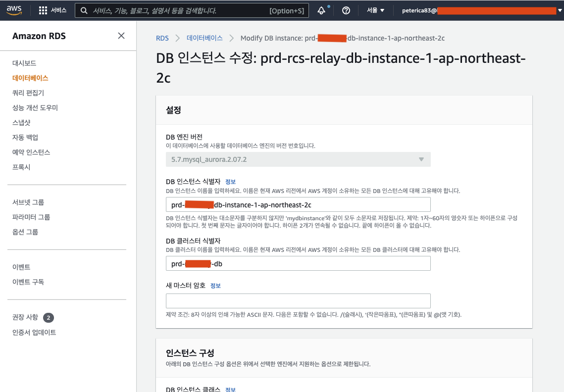Click the RDS breadcrumb link
Screen dimensions: 564x392
[x=162, y=38]
